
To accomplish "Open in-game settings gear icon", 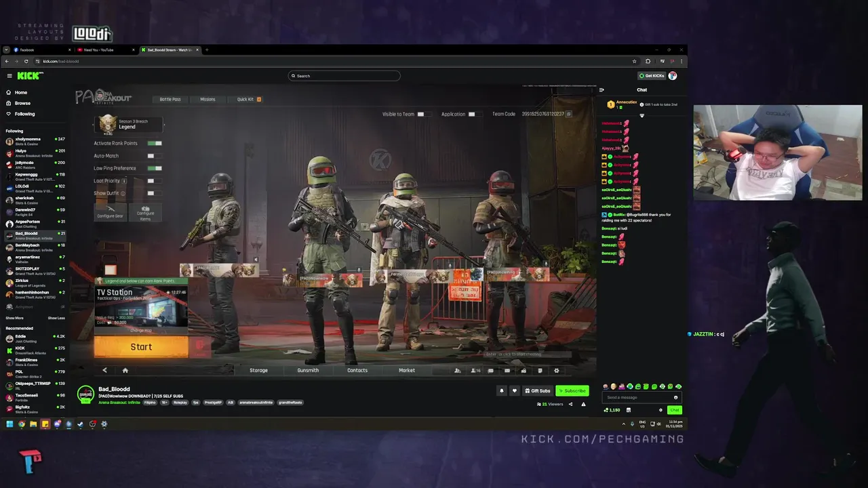I will coord(557,370).
